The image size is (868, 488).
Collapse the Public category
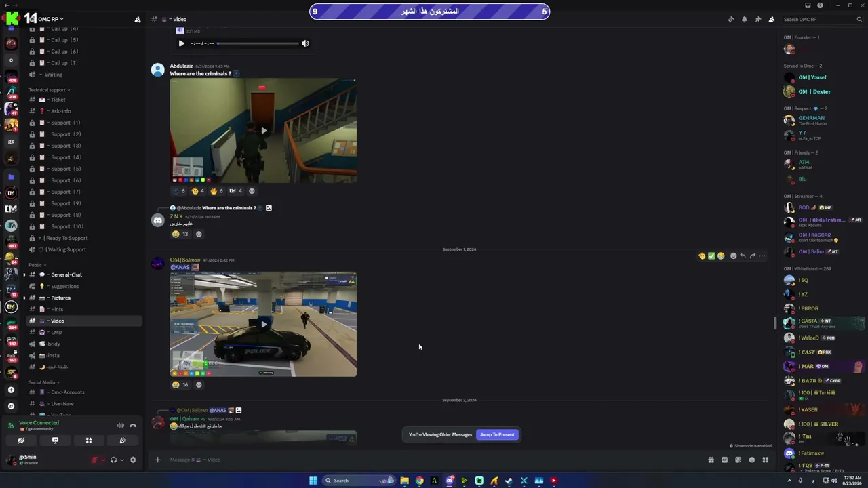(x=37, y=265)
